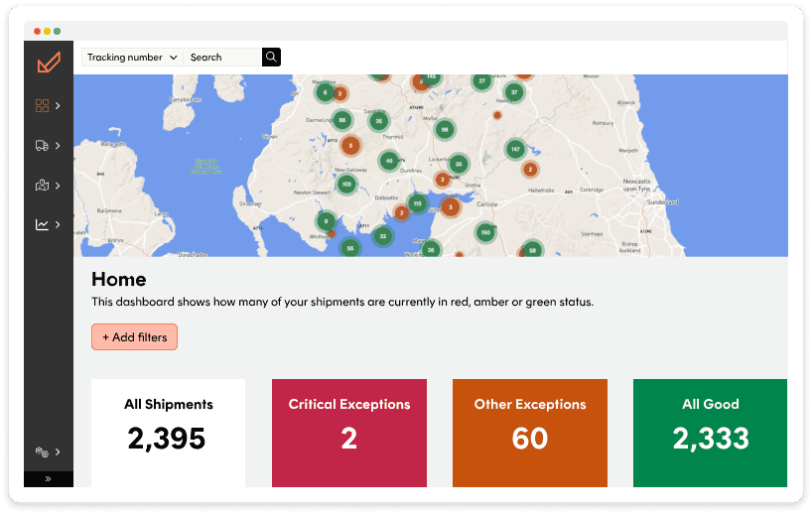This screenshot has height=514, width=812.
Task: Expand sidebar with double chevron icon
Action: [48, 479]
